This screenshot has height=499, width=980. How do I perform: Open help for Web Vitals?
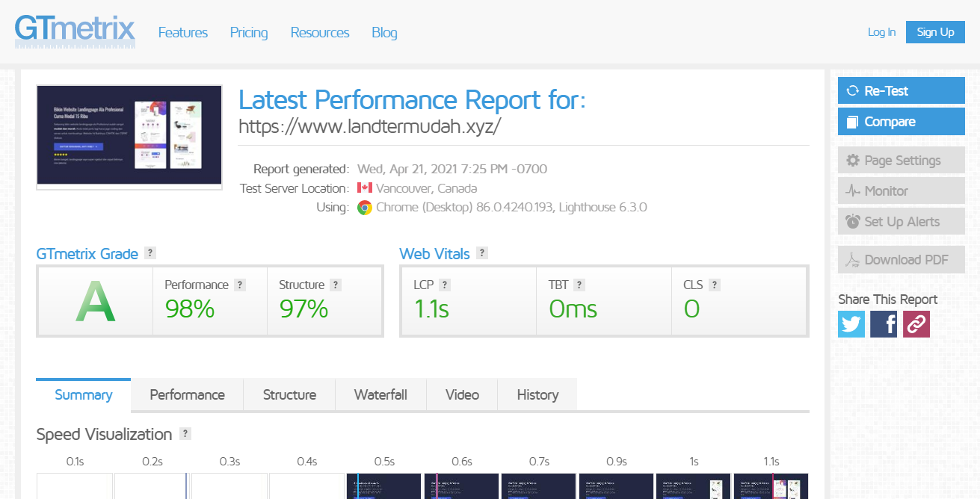pos(482,253)
